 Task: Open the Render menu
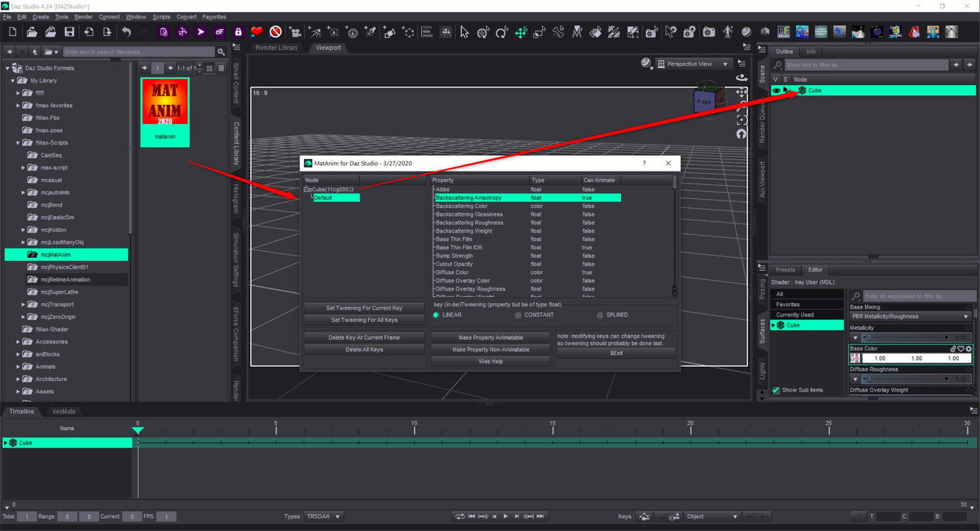pos(83,17)
